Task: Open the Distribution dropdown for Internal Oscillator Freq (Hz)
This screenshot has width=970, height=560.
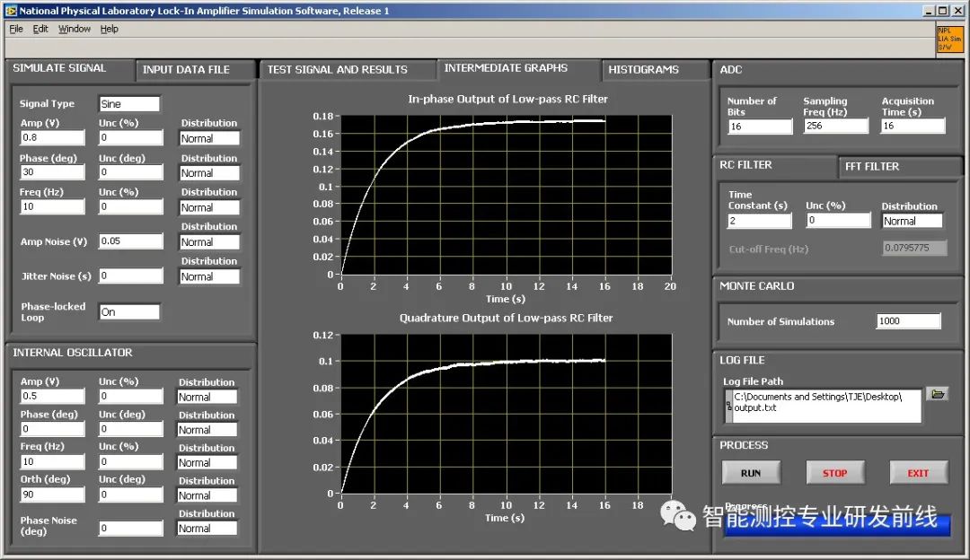Action: [x=207, y=462]
